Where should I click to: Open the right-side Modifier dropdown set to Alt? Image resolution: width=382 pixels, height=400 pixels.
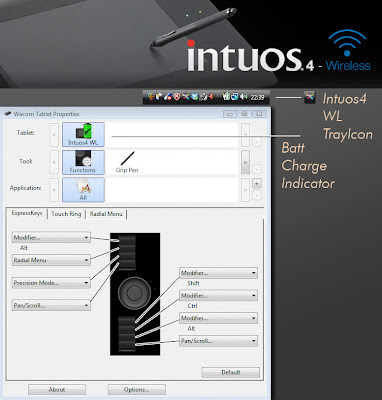[218, 318]
